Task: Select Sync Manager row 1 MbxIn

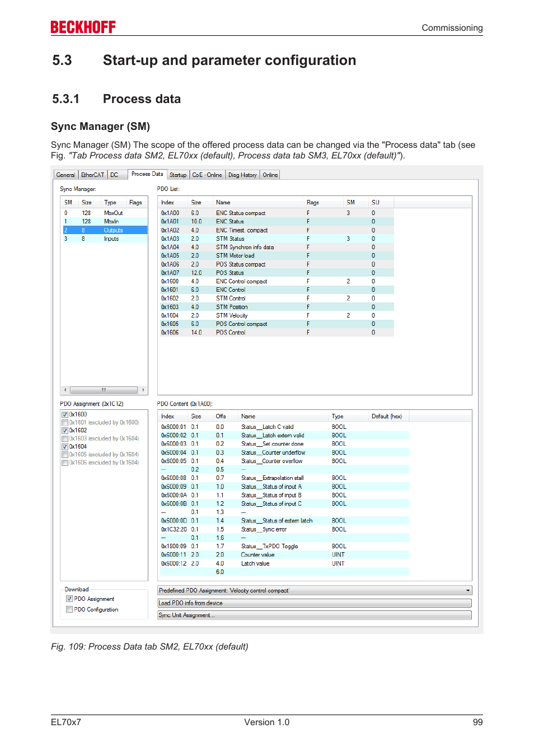Action: click(x=104, y=222)
